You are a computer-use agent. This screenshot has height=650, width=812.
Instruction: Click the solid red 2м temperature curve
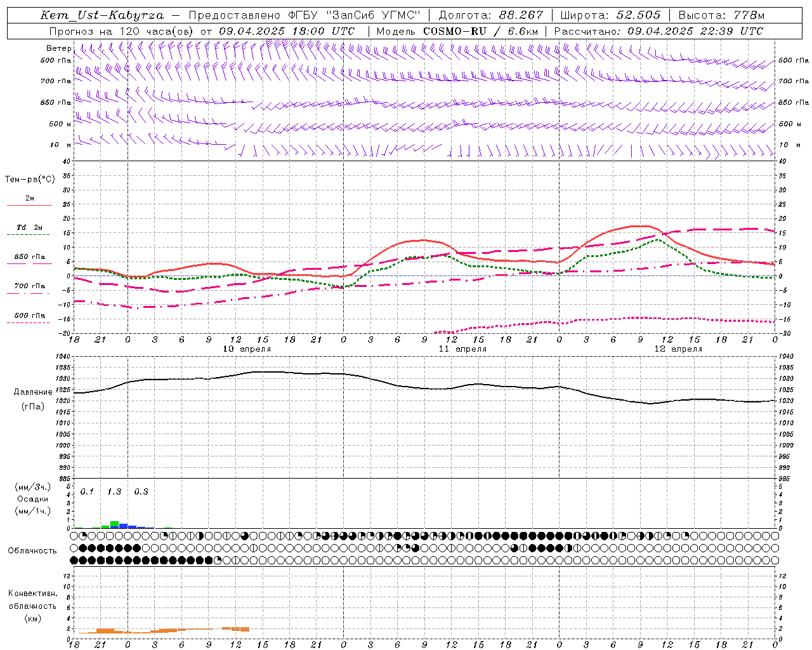424,240
